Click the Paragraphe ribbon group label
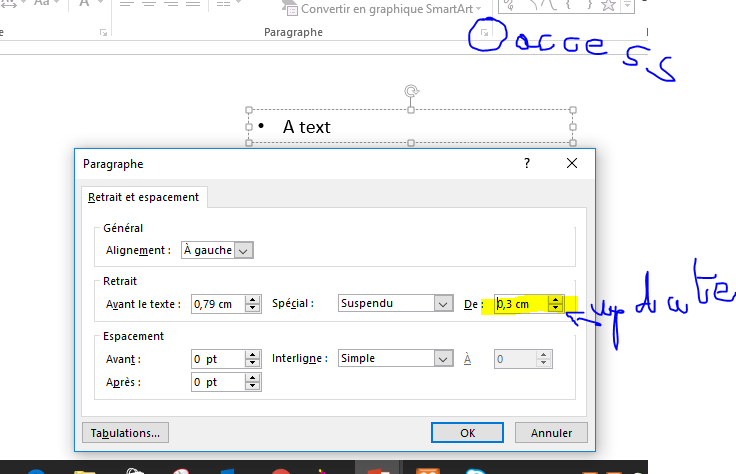The image size is (736, 474). click(x=293, y=32)
